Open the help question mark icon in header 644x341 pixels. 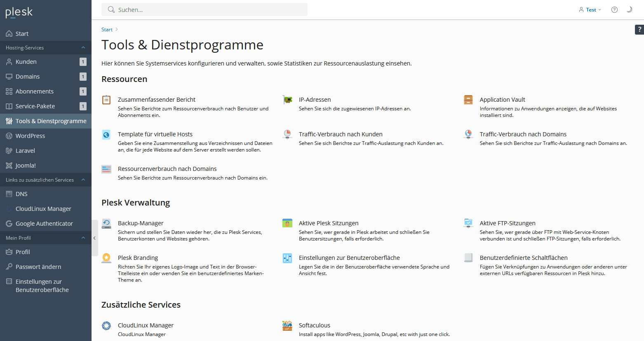coord(614,10)
